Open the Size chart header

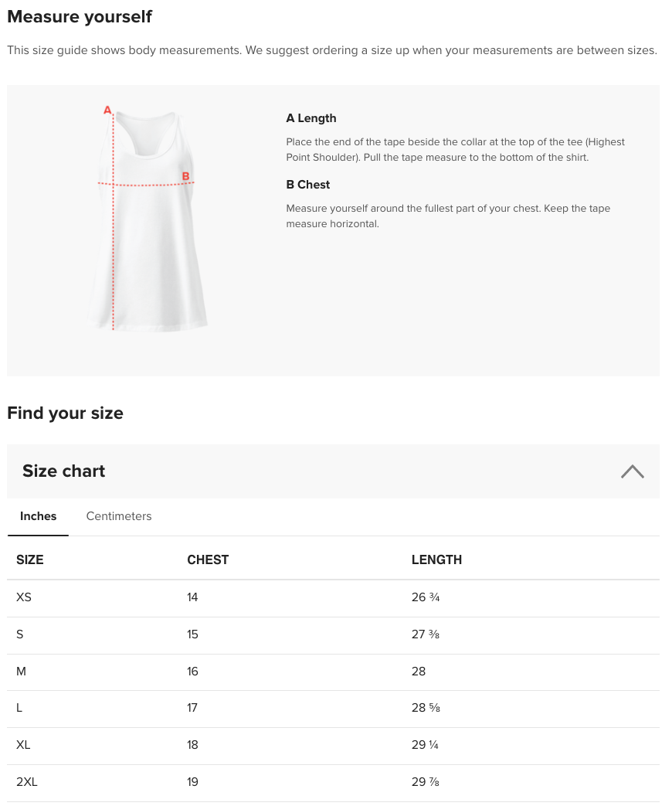point(64,471)
